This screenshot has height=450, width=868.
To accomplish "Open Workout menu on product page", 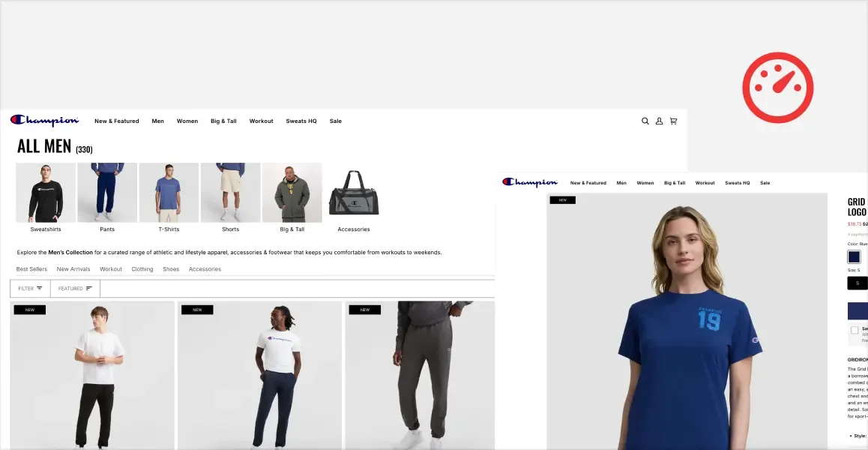I will (705, 183).
